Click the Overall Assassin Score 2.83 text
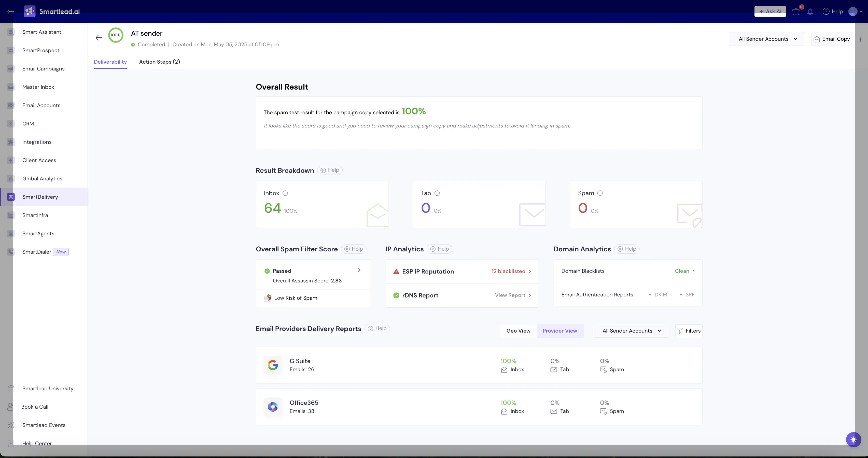The height and width of the screenshot is (458, 868). pos(307,281)
